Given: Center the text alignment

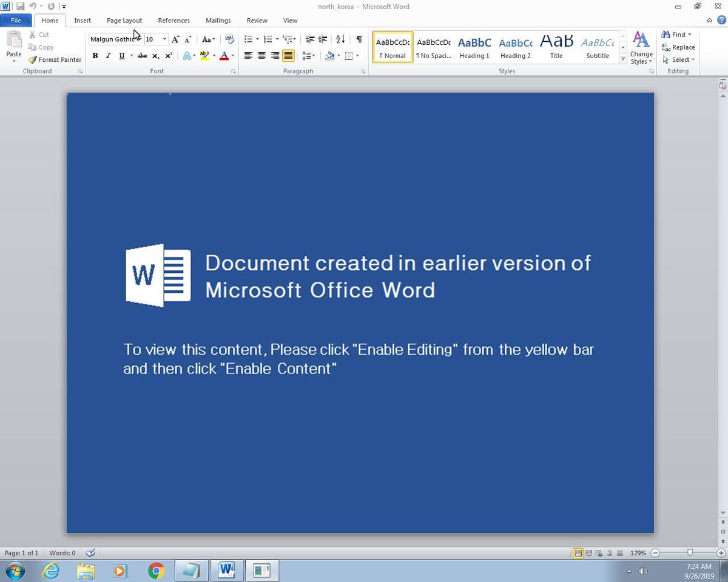Looking at the screenshot, I should [x=261, y=56].
